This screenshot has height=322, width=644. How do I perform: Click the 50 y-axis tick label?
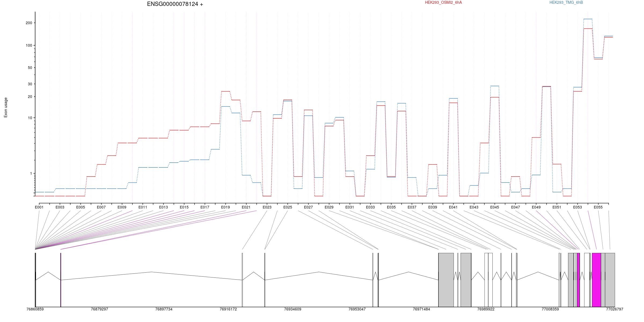(x=30, y=68)
